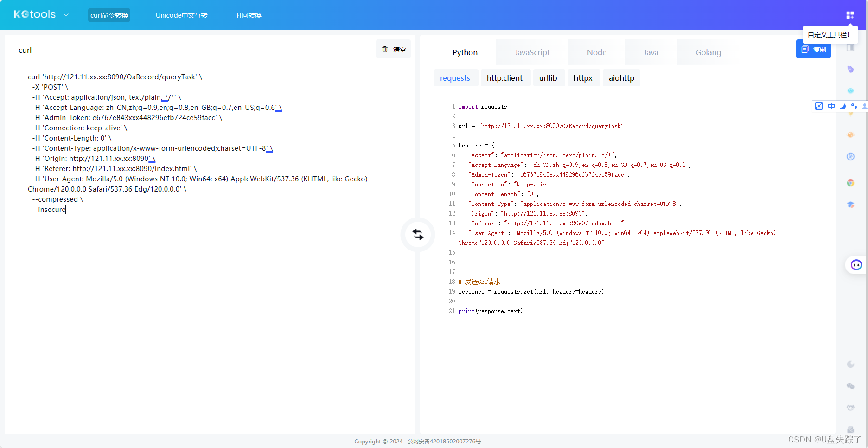Expand the KGtools dropdown chevron
The width and height of the screenshot is (868, 448).
pyautogui.click(x=66, y=15)
